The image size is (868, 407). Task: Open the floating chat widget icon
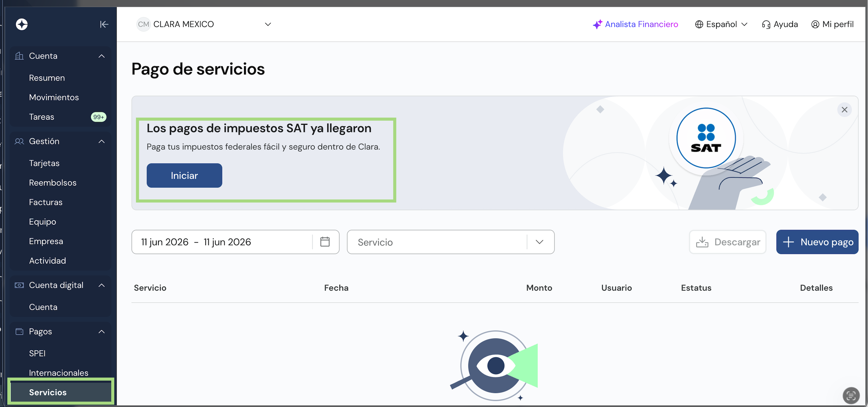coord(851,395)
